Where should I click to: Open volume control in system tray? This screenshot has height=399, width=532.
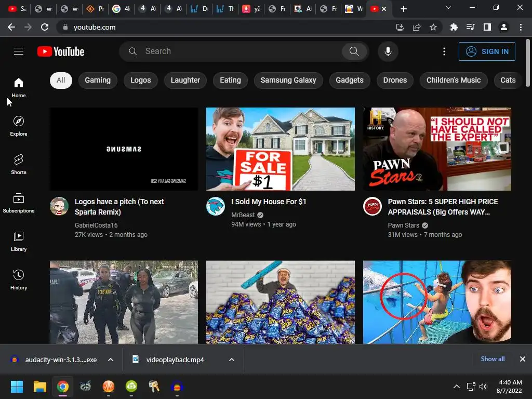483,387
